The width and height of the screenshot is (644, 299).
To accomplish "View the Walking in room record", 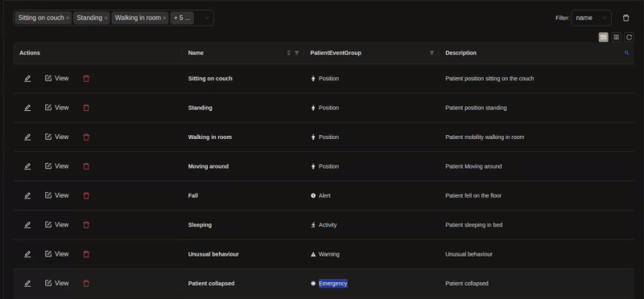I will pos(57,137).
